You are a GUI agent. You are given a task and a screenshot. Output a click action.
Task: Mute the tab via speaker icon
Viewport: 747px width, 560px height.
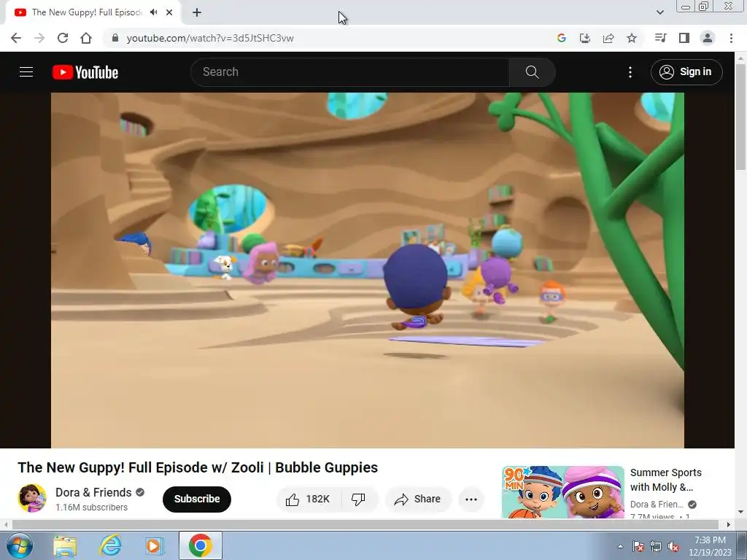153,12
